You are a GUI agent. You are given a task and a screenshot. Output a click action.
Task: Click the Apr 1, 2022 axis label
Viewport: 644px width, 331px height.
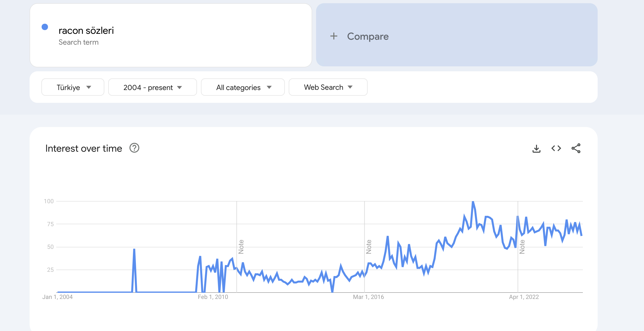click(x=524, y=297)
